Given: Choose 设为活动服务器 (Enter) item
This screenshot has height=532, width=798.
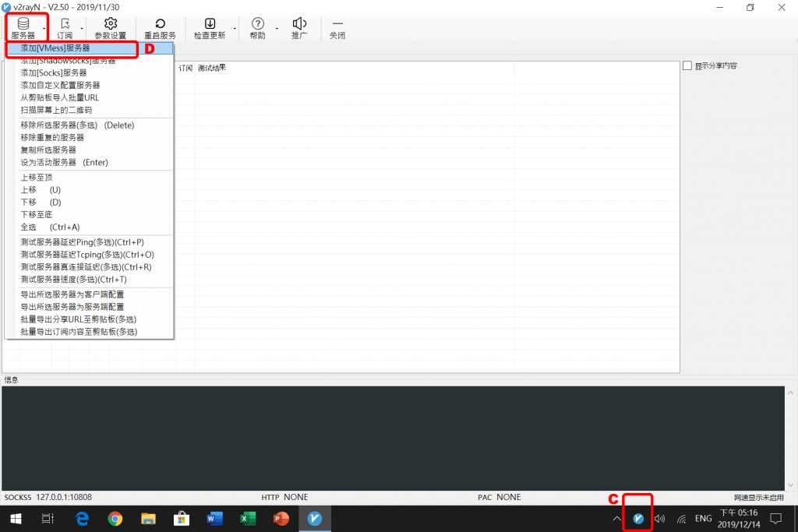Looking at the screenshot, I should click(89, 162).
